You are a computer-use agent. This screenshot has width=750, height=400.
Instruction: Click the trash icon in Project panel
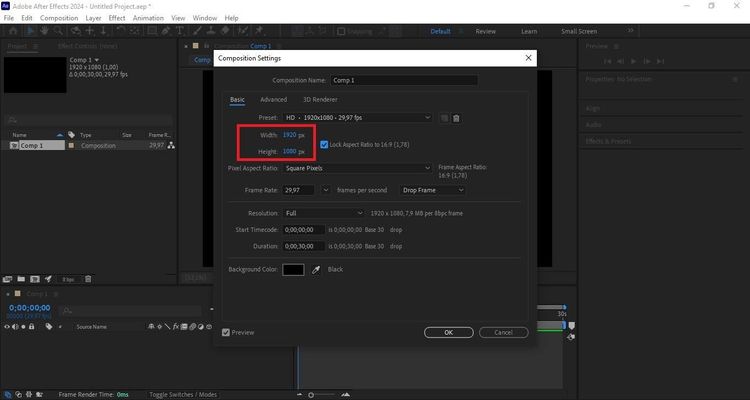coord(87,279)
